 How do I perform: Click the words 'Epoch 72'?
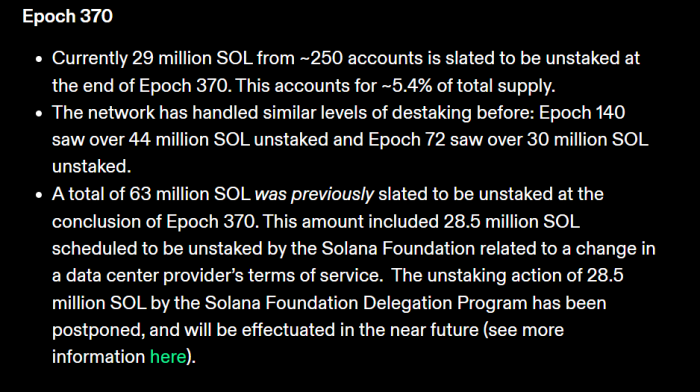[407, 140]
